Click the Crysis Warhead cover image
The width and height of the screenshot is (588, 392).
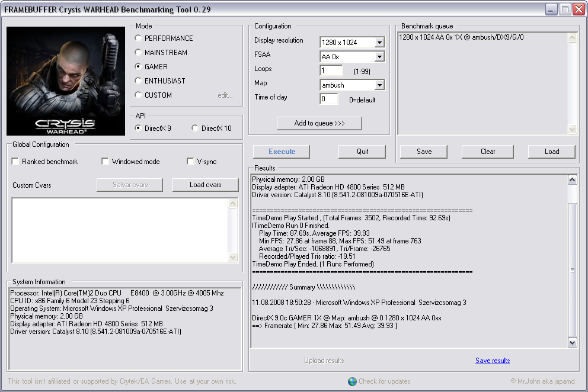click(66, 81)
